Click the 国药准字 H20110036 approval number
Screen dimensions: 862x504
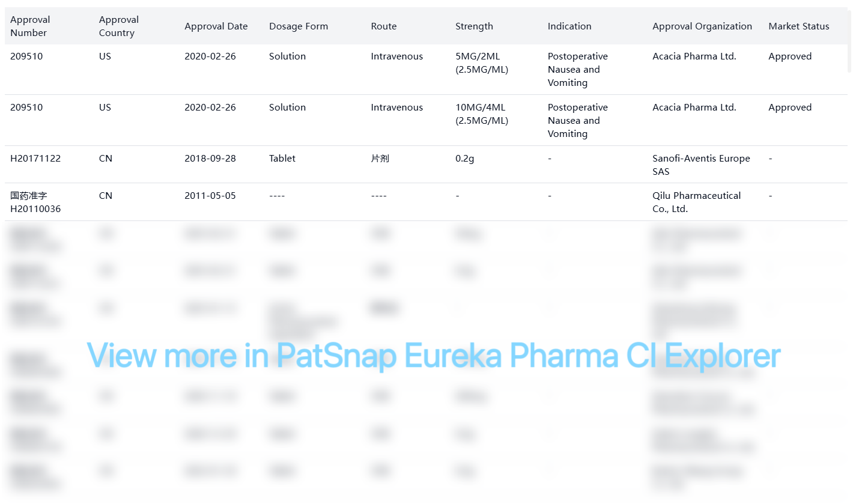(x=35, y=202)
